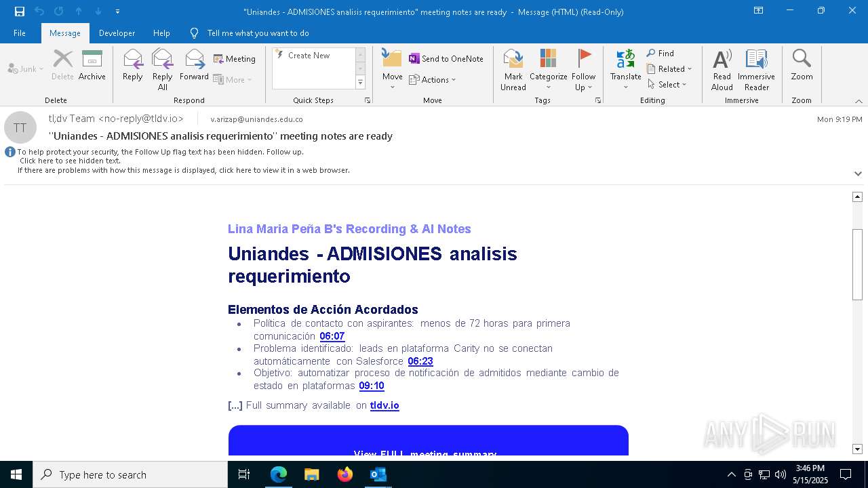The image size is (868, 488).
Task: Open File Explorer from the taskbar
Action: point(312,474)
